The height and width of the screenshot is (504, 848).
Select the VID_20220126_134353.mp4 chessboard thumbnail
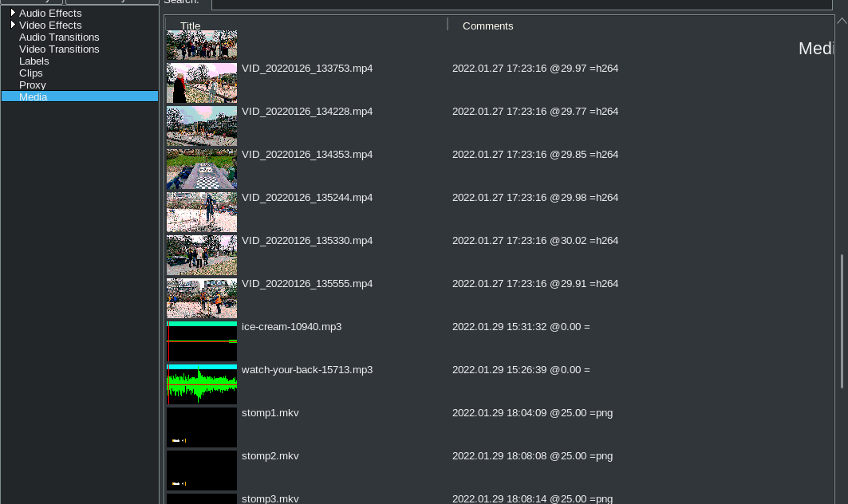(202, 169)
